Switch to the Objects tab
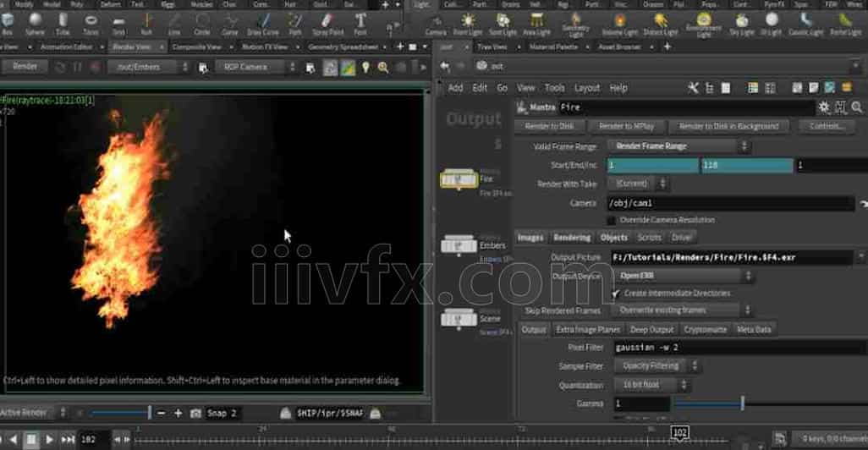The width and height of the screenshot is (868, 450). coord(614,238)
